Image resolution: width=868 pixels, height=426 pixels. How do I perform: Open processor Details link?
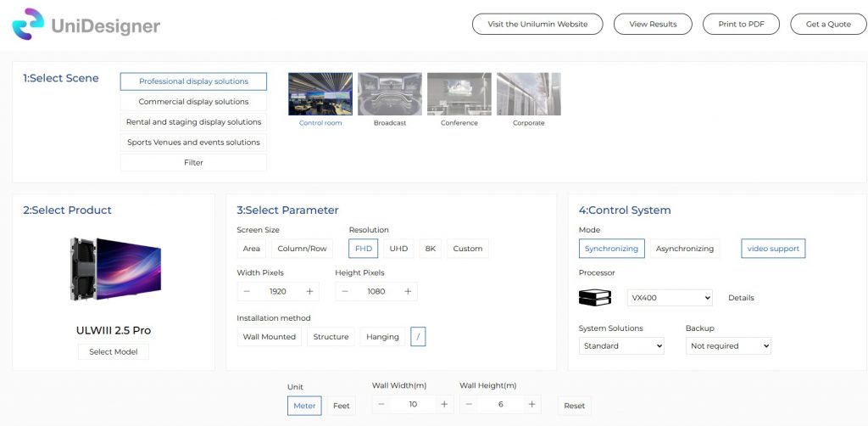[x=741, y=298]
